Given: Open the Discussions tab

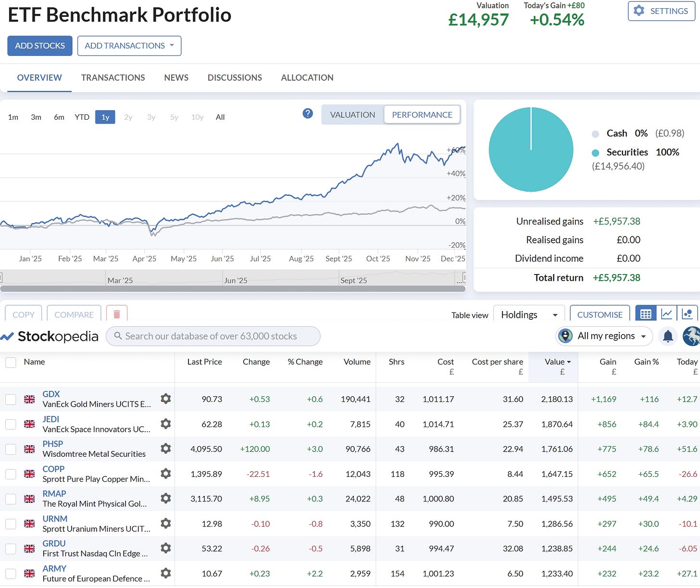Looking at the screenshot, I should click(x=235, y=77).
